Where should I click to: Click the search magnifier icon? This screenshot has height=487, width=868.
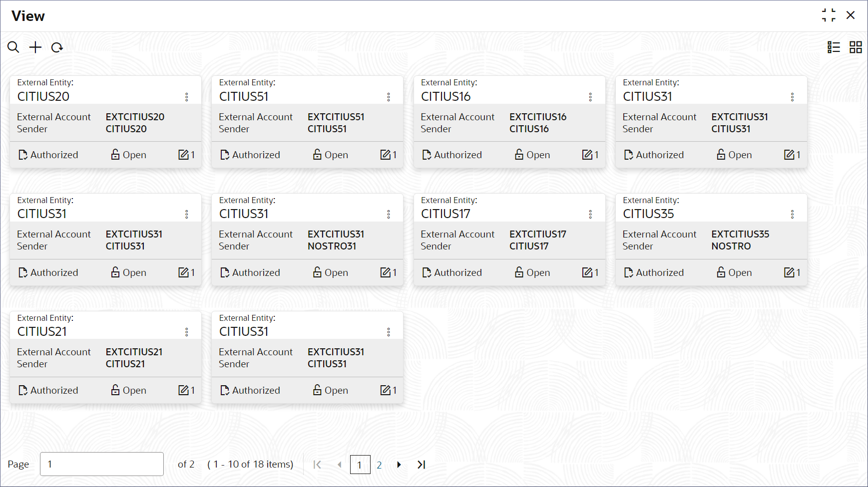click(13, 47)
